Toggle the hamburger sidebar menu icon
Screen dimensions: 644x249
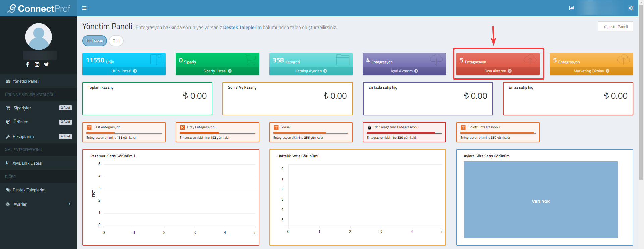pyautogui.click(x=84, y=8)
